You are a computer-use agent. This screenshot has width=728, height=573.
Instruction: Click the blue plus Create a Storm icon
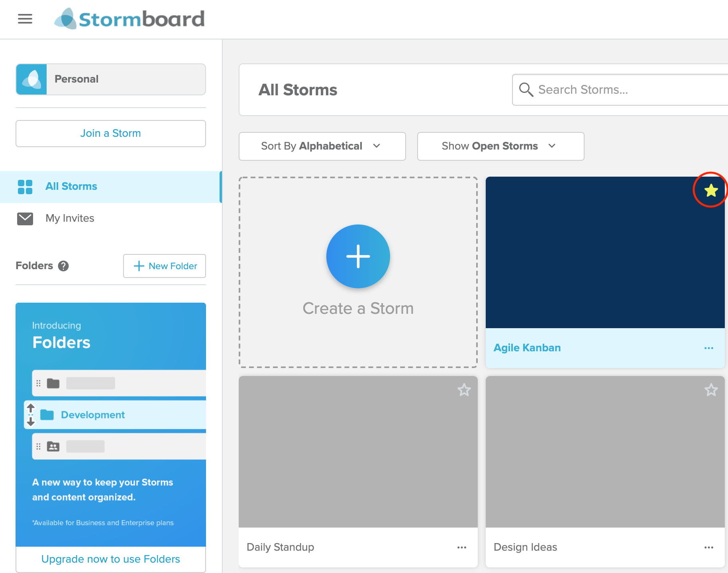point(358,256)
